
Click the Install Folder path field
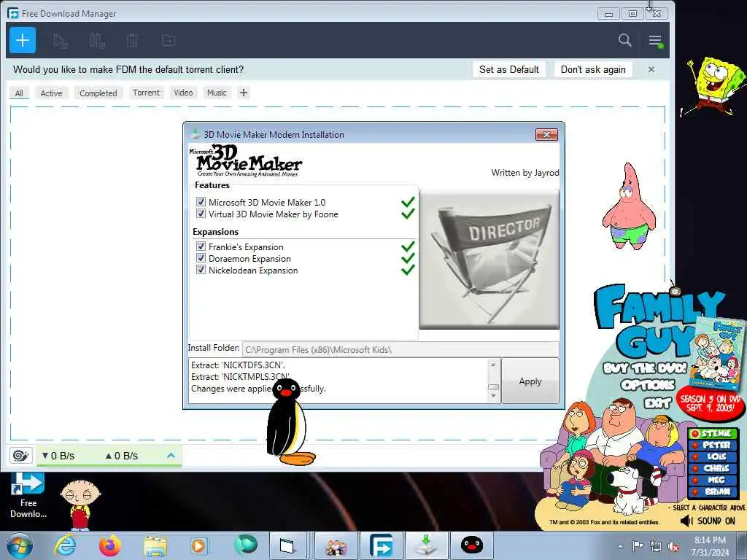coord(400,349)
